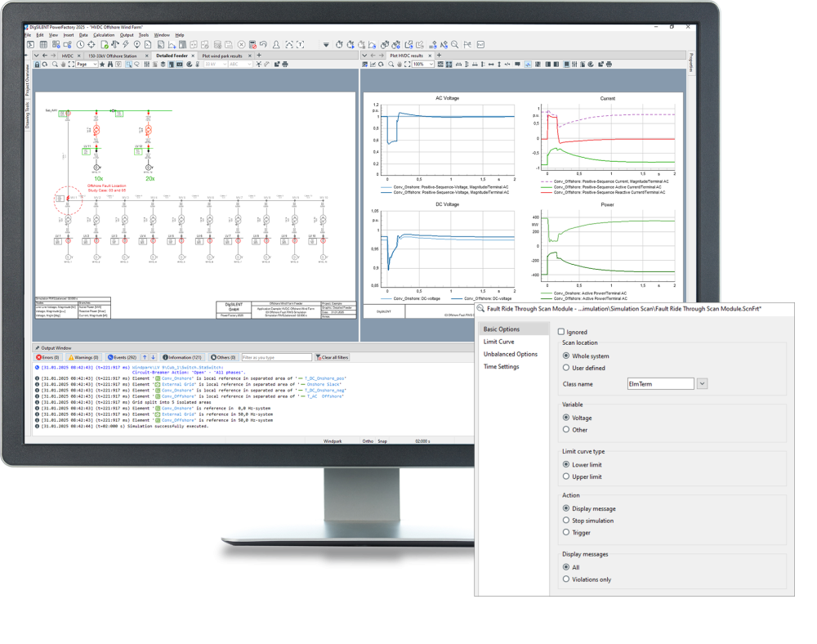
Task: Click the fit-to-window icon in plot toolbar
Action: tap(408, 65)
